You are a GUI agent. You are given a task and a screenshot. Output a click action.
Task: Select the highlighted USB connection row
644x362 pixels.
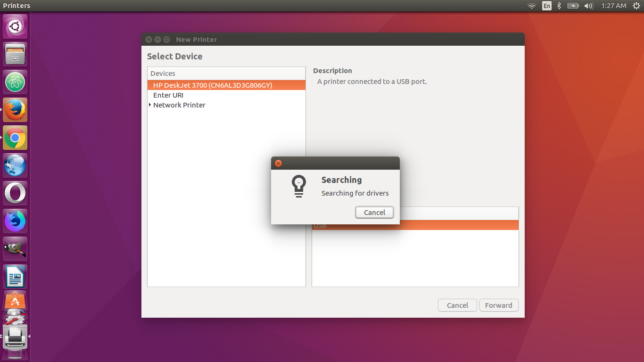click(415, 225)
